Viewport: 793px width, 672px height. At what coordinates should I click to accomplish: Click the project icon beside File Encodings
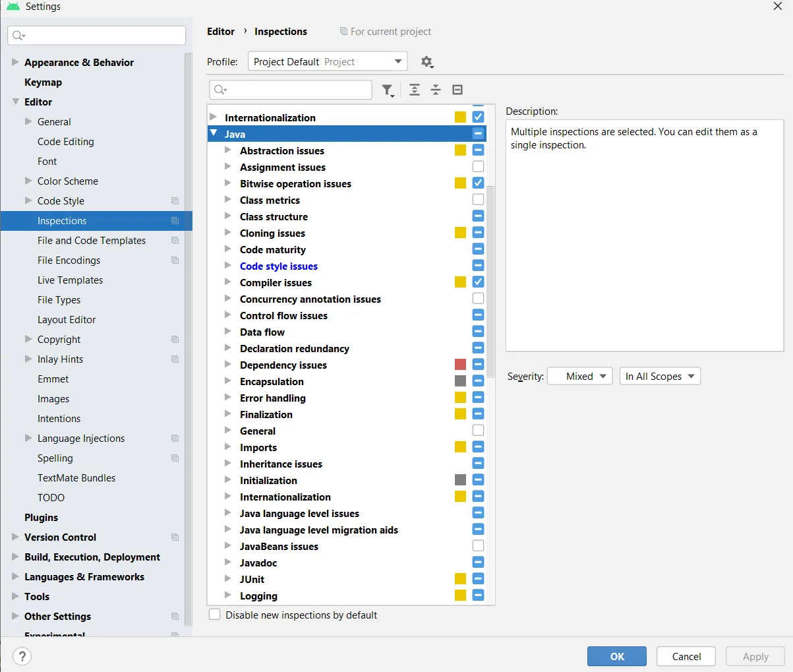(175, 260)
